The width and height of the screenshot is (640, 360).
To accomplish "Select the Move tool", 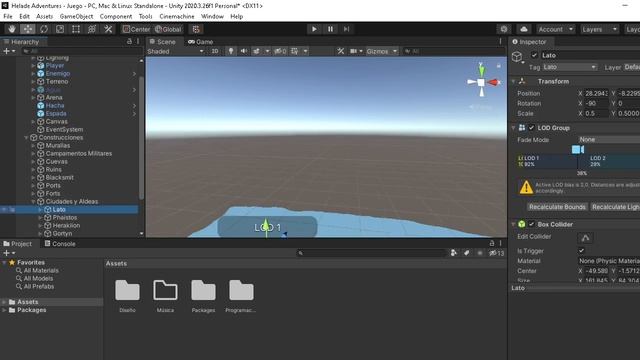I will [28, 29].
